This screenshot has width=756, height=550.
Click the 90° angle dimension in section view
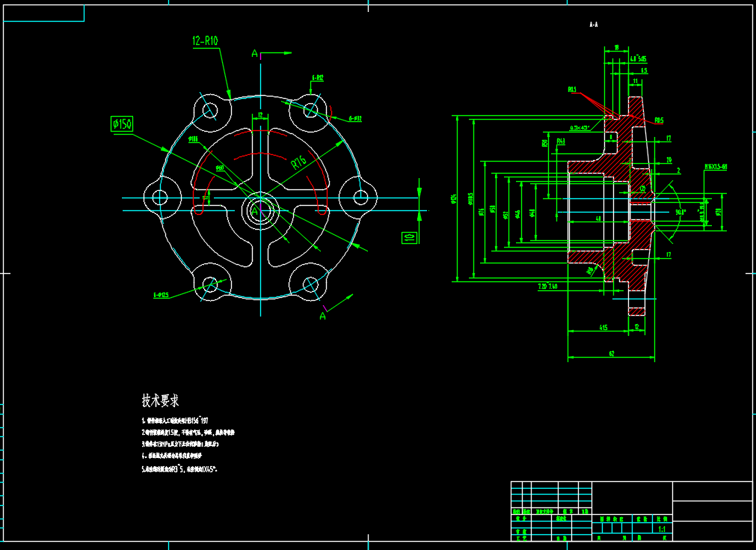tap(679, 212)
